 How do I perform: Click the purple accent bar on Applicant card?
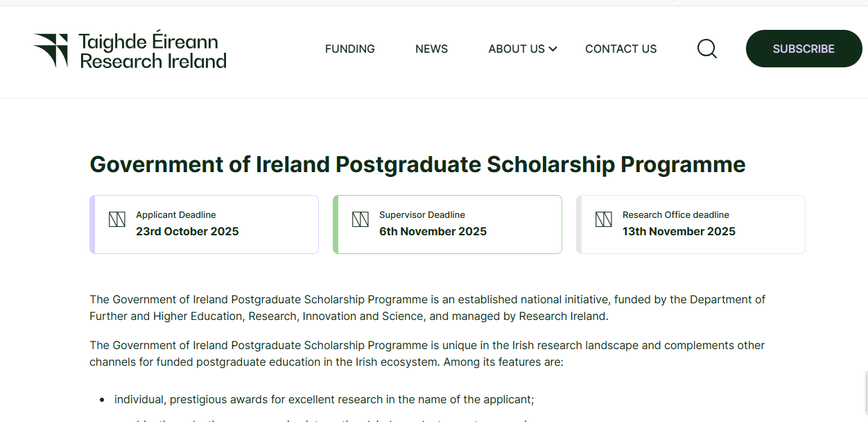pos(92,224)
